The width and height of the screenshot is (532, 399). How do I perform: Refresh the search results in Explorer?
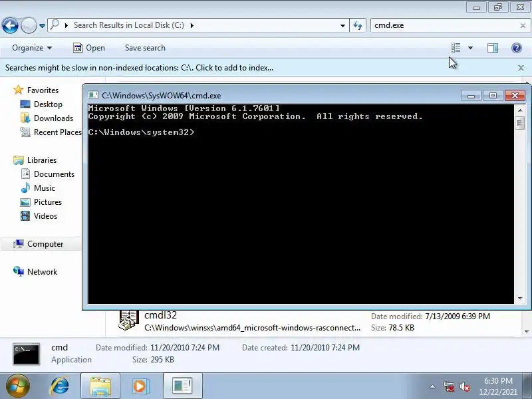coord(358,25)
